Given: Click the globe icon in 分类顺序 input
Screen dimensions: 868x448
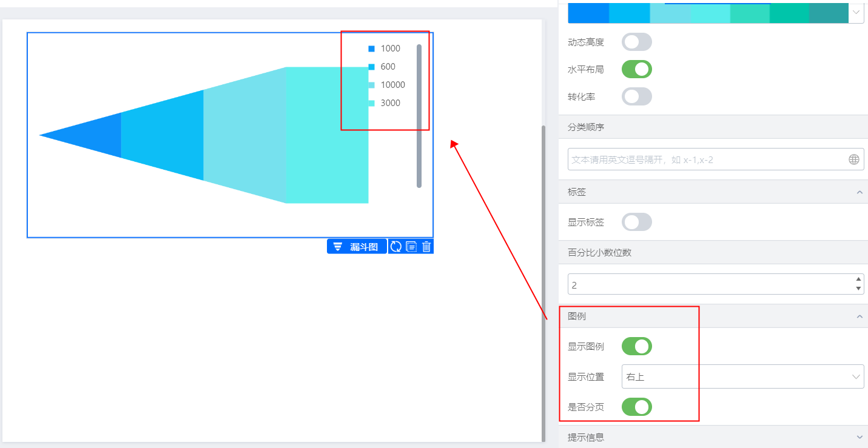Looking at the screenshot, I should point(854,159).
